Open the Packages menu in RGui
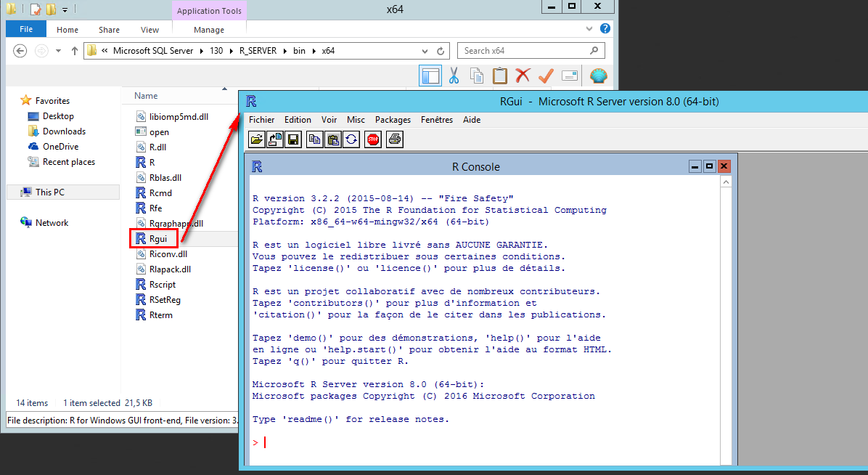This screenshot has width=868, height=475. 393,120
